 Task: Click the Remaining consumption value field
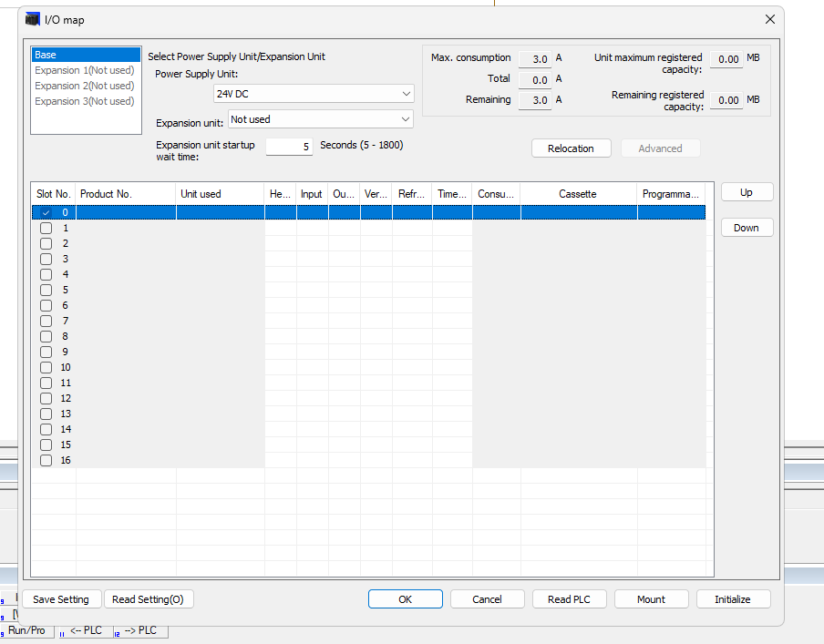(535, 100)
